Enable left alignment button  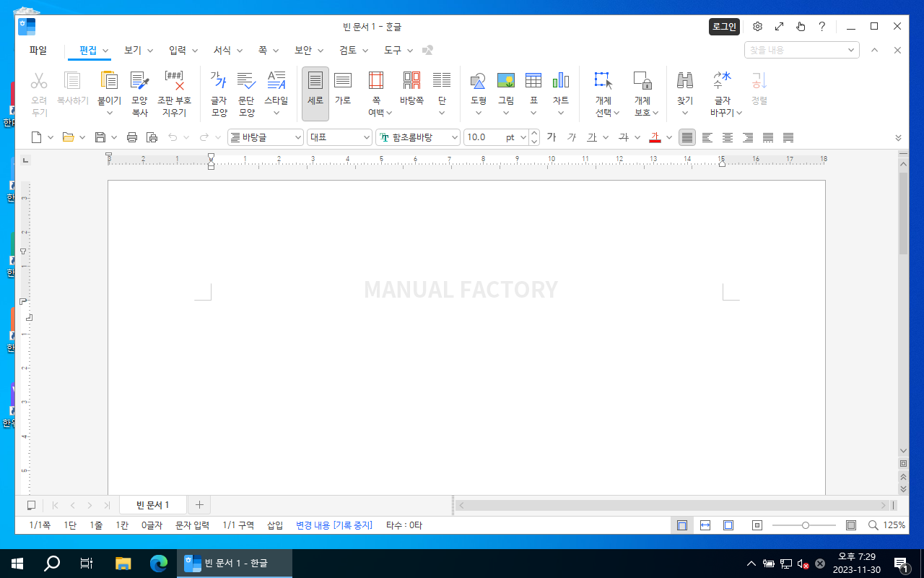tap(707, 137)
